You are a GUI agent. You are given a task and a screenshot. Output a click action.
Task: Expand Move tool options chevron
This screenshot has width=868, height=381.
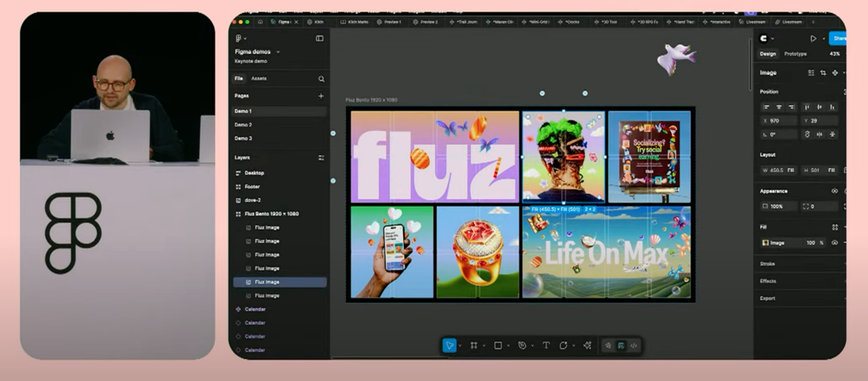(460, 346)
